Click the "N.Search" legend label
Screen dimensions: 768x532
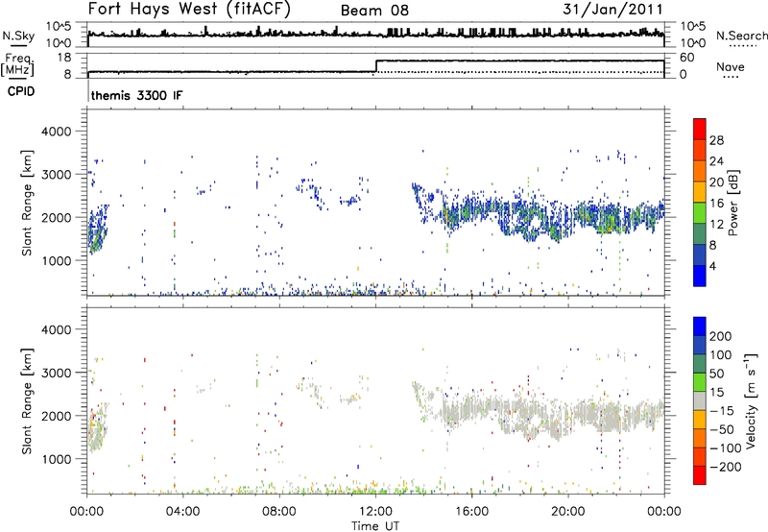tap(741, 36)
